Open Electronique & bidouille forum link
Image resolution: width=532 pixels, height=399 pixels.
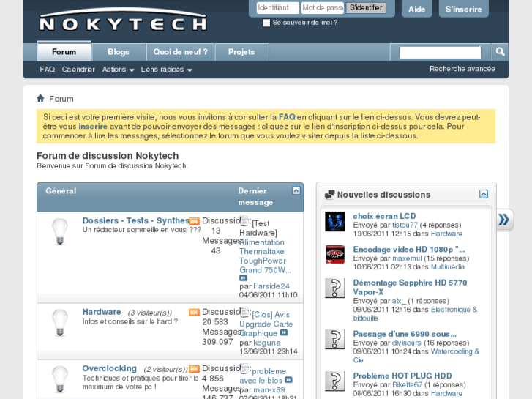(416, 314)
